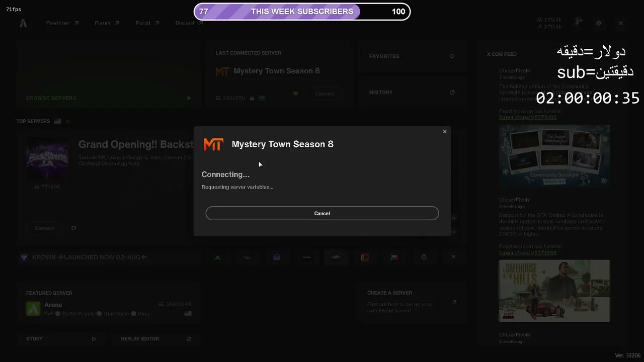Click the Ver. 33206 version label
This screenshot has width=644, height=362.
pyautogui.click(x=628, y=355)
